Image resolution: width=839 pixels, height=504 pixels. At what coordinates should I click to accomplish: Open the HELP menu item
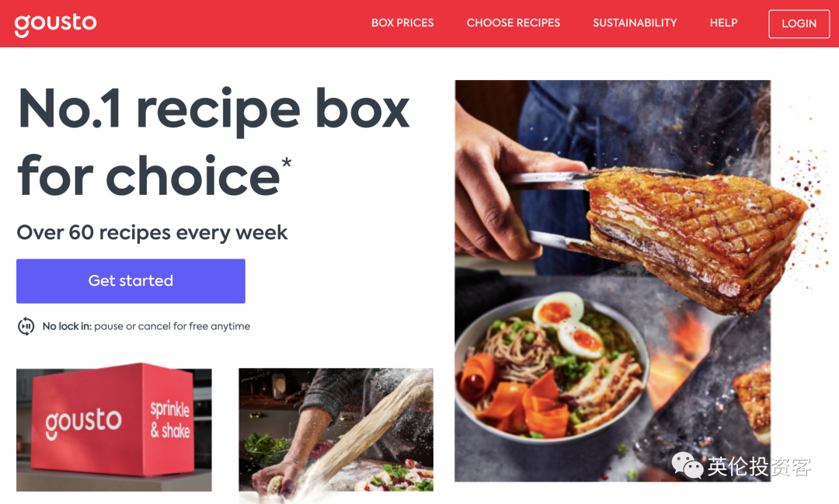click(x=723, y=23)
